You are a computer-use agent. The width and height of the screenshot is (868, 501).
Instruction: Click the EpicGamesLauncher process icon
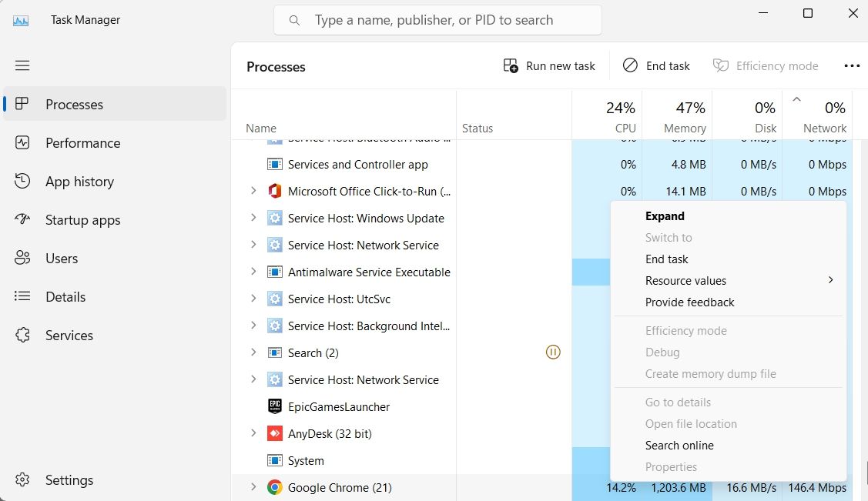coord(274,406)
